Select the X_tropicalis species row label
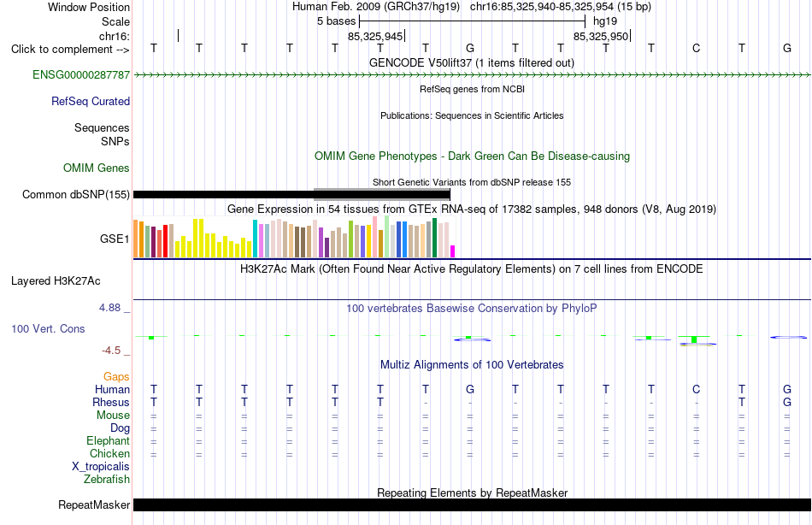This screenshot has width=812, height=525. 101,467
